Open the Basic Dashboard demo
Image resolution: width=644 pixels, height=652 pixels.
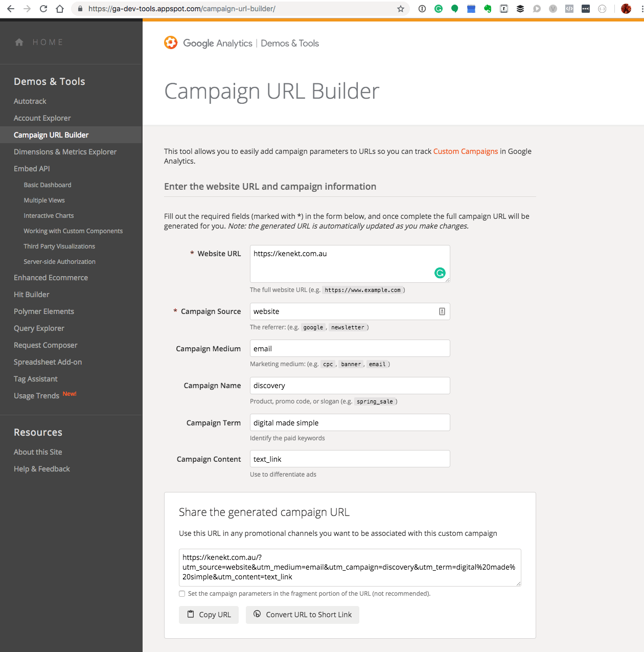[48, 185]
